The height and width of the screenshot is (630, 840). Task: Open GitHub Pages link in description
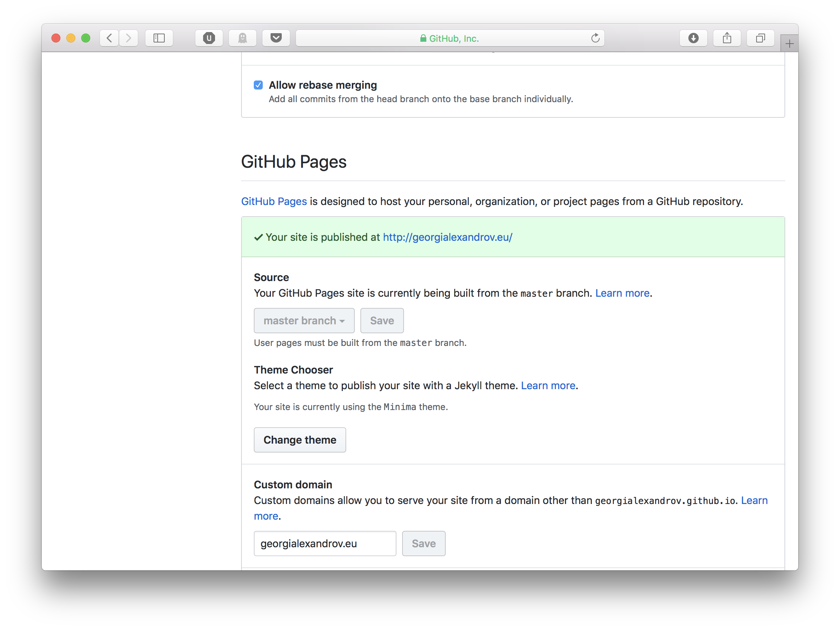274,201
